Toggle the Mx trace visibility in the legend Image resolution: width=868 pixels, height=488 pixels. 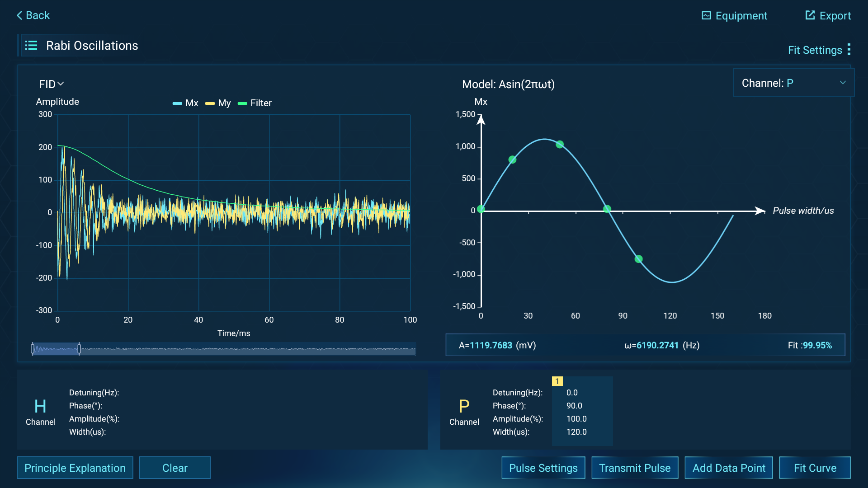point(185,103)
